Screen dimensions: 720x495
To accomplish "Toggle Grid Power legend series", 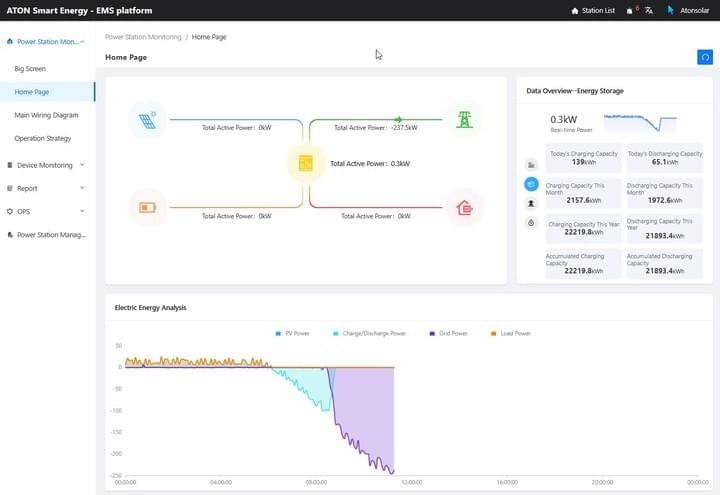I will [x=447, y=333].
